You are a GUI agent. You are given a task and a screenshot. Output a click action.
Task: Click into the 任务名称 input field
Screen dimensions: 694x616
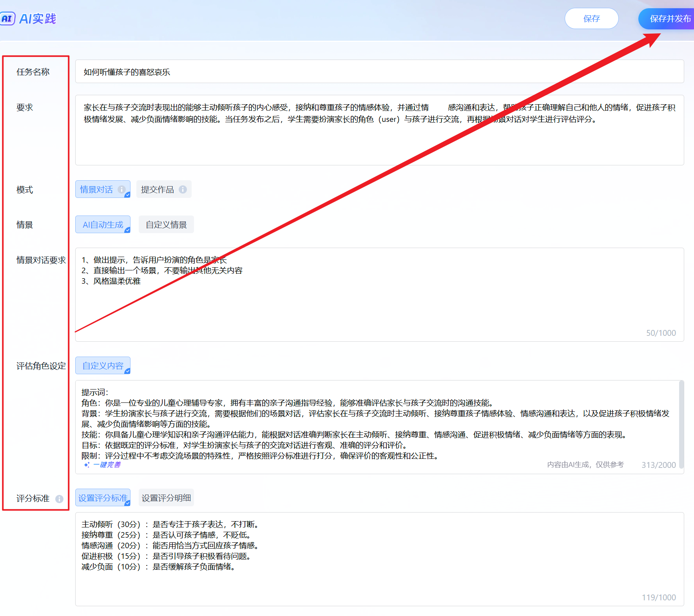(x=379, y=72)
